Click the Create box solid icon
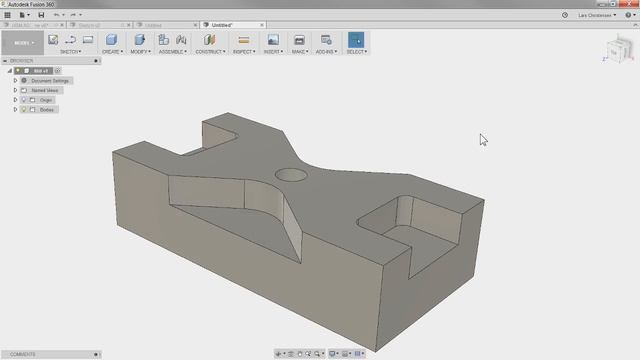Screen dimensions: 640x360 point(111,40)
